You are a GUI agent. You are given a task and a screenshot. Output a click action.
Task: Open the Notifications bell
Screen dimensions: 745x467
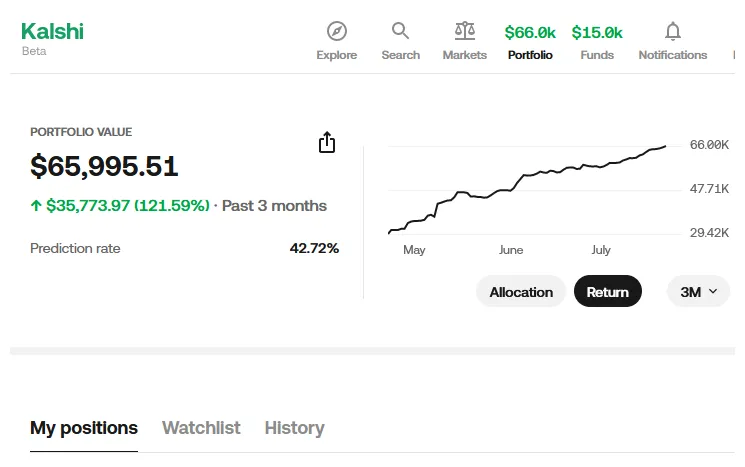point(673,31)
